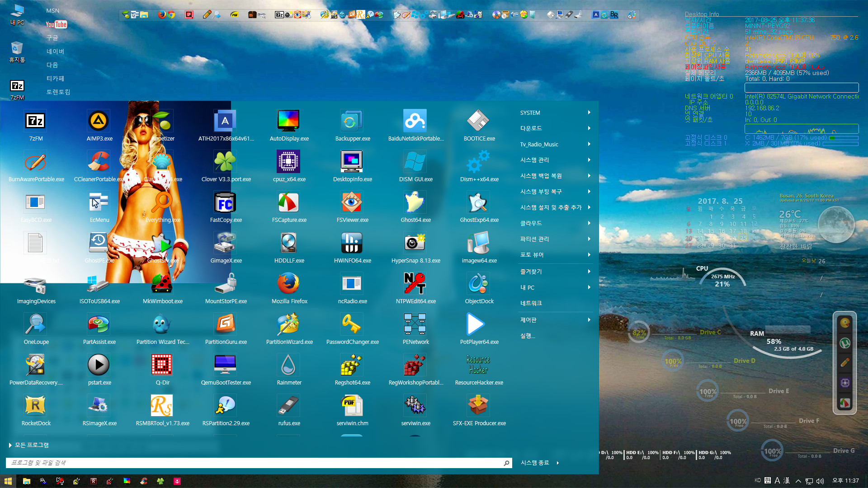868x488 pixels.
Task: Launch Clover V3.3 portable
Action: pos(226,166)
